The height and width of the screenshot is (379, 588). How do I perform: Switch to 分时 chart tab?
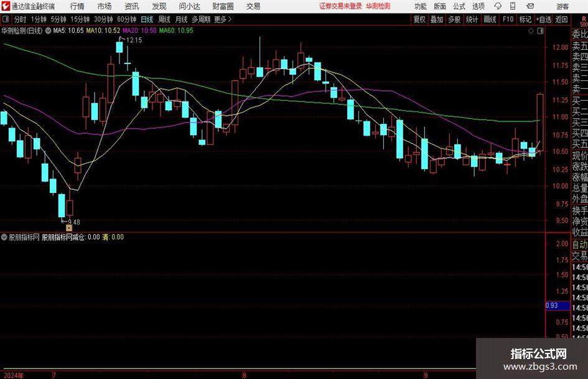point(20,19)
